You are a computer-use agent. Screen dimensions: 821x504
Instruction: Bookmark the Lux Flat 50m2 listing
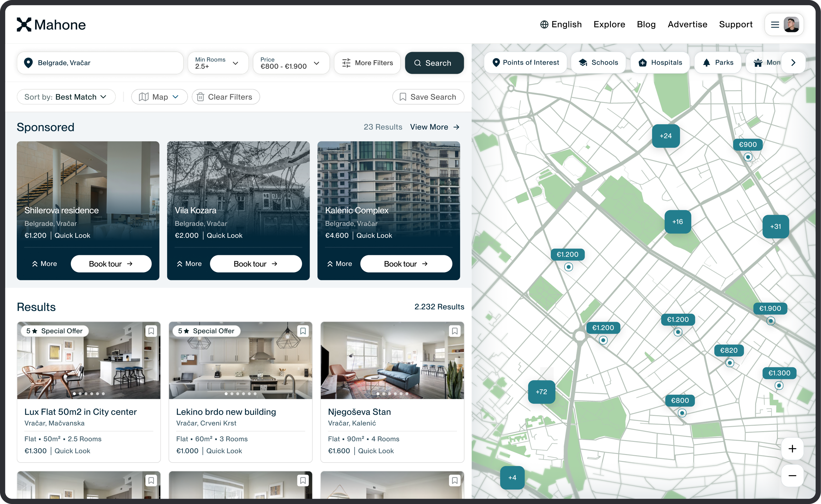151,331
